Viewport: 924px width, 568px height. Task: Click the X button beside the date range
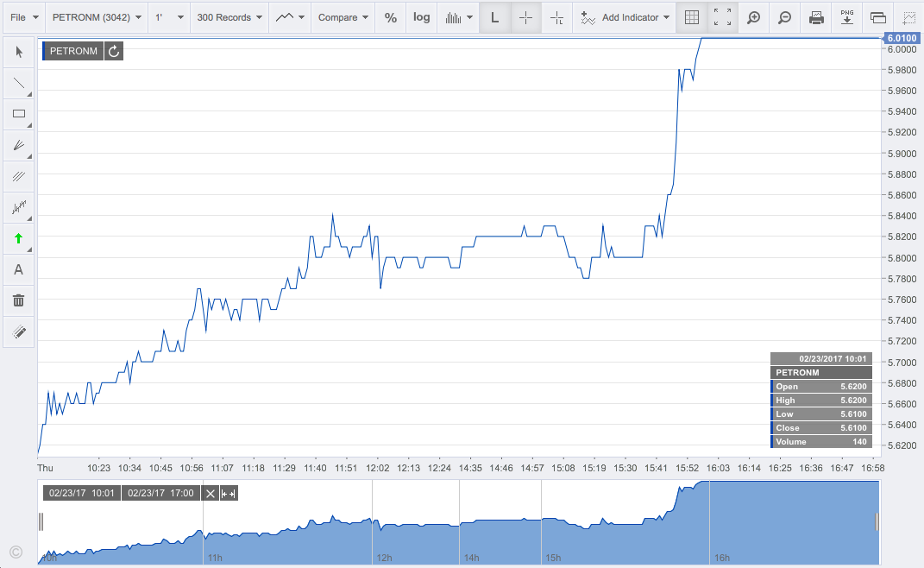click(210, 494)
